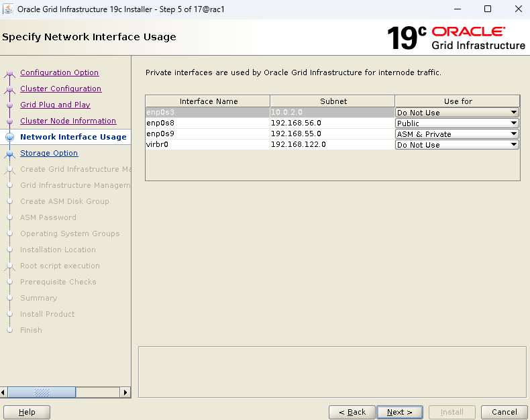This screenshot has height=420, width=530.
Task: Select the virbr0 interface name cell
Action: tap(208, 145)
